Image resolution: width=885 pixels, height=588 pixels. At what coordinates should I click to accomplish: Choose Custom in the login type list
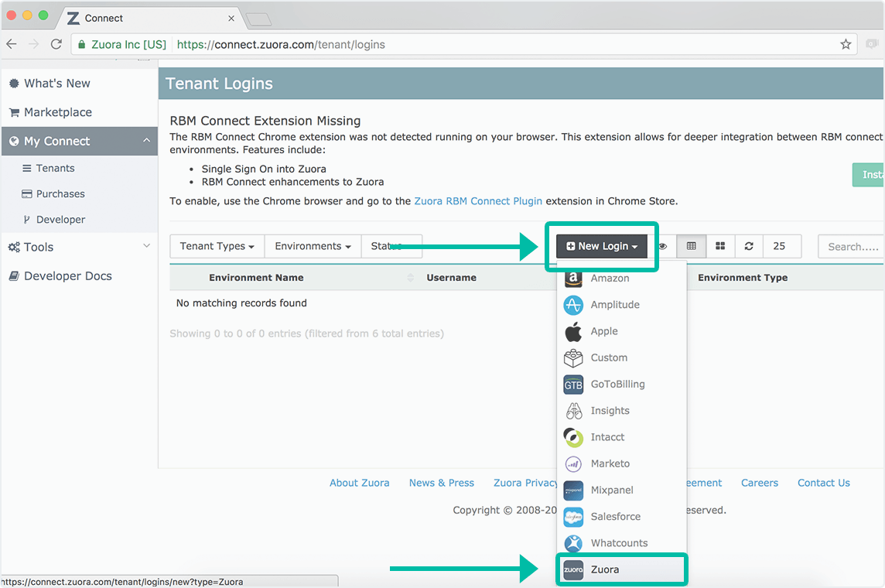point(621,357)
